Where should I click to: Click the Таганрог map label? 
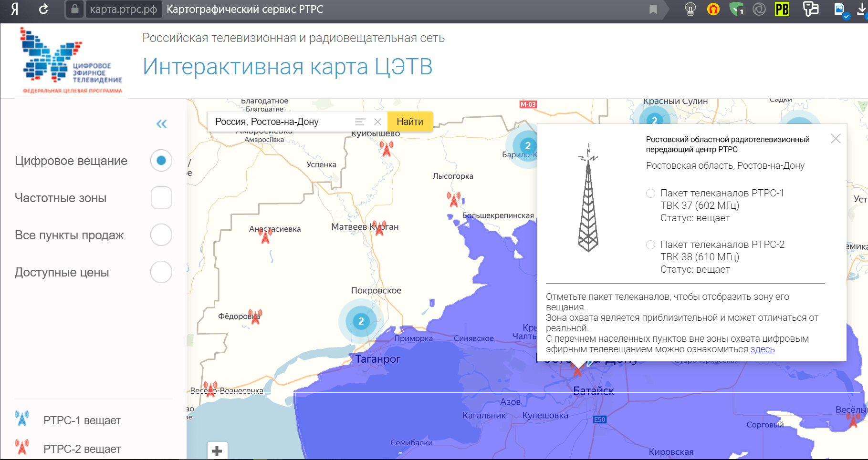(x=377, y=359)
